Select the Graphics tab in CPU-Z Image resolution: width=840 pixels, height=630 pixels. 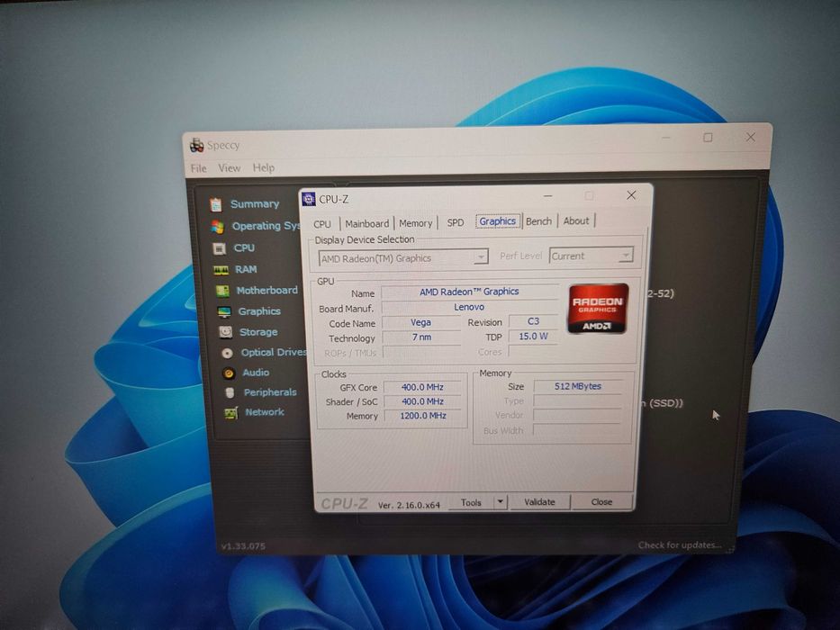(x=498, y=221)
